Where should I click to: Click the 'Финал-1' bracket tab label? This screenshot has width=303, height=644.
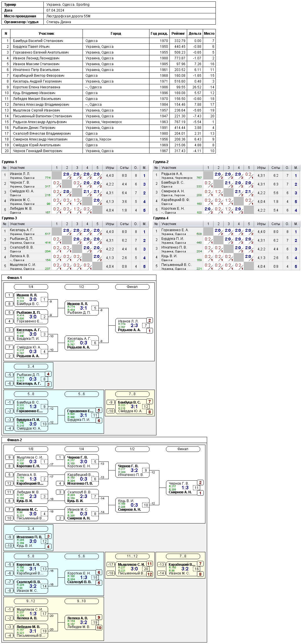pyautogui.click(x=14, y=278)
